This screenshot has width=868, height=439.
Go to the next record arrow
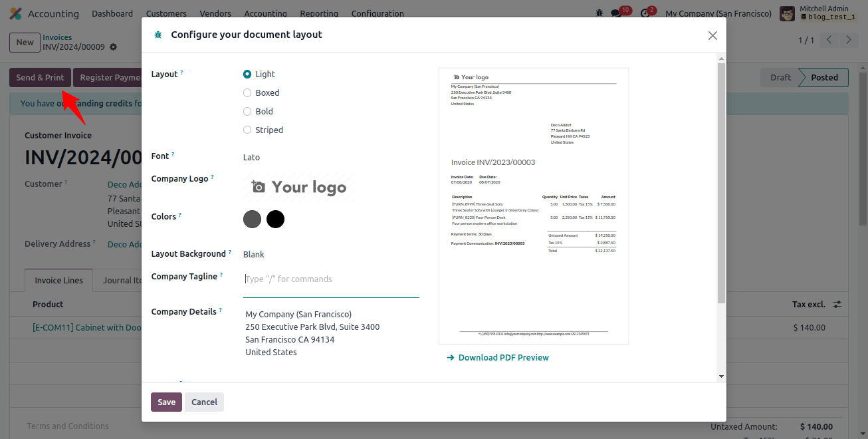click(848, 40)
